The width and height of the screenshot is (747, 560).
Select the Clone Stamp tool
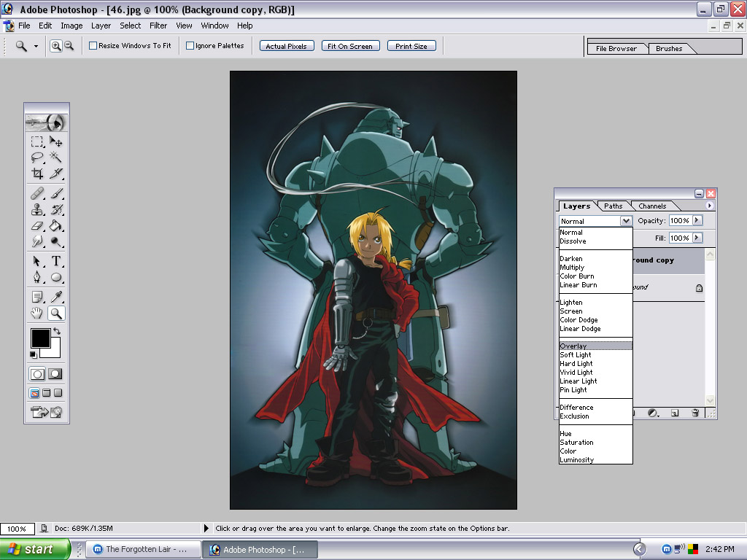coord(37,209)
